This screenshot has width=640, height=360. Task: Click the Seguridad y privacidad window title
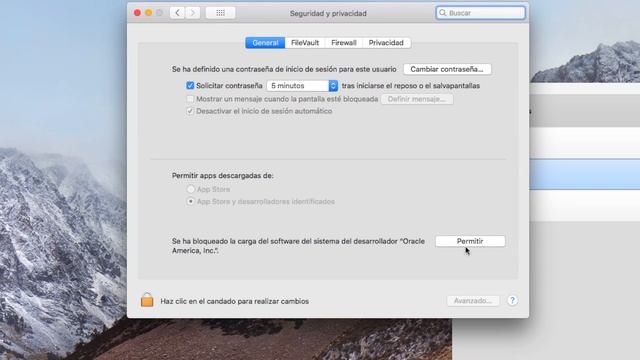pos(328,13)
